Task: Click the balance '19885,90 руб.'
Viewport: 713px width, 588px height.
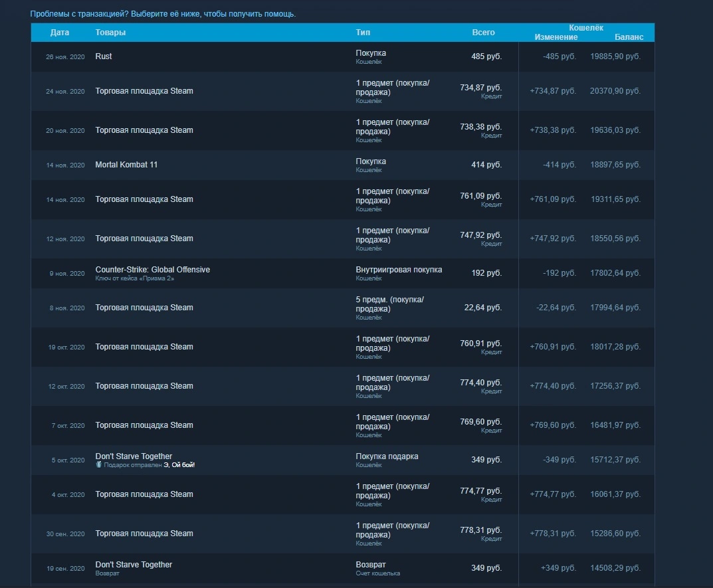Action: click(x=615, y=56)
